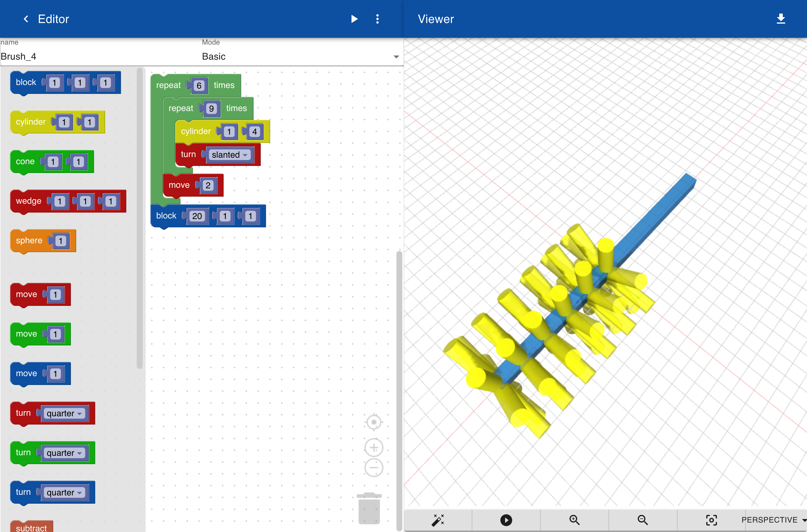
Task: Open quarter dropdown on red turn block
Action: tap(64, 413)
